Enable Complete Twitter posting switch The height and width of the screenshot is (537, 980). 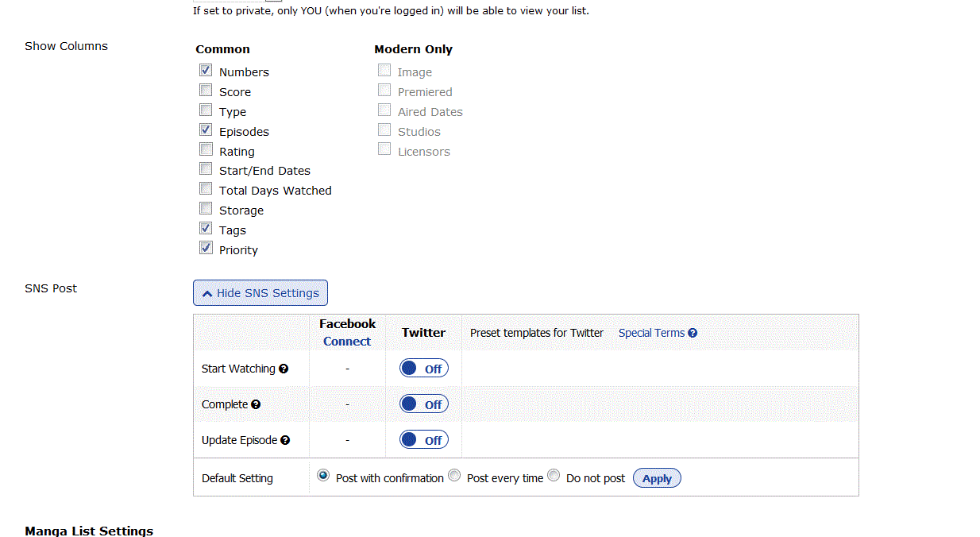424,404
